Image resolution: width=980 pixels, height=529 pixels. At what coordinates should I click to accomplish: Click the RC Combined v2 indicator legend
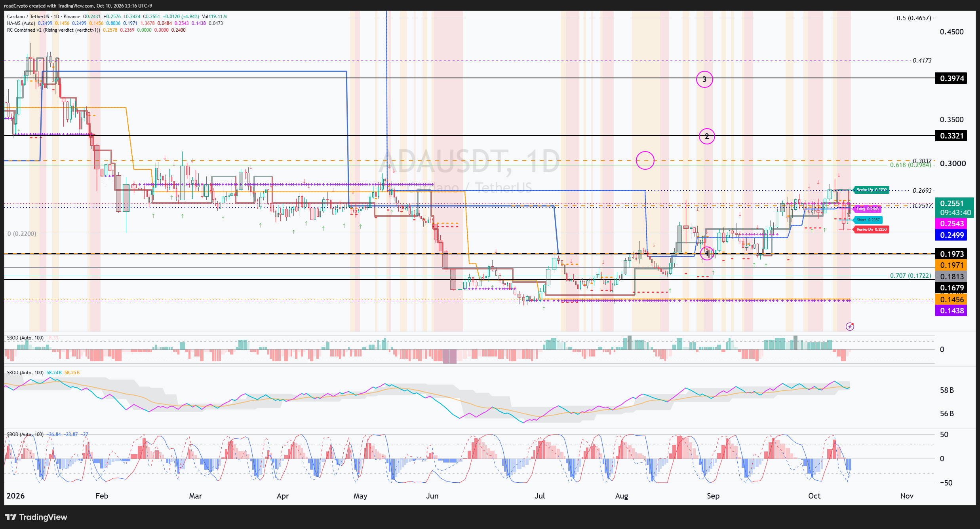coord(53,30)
